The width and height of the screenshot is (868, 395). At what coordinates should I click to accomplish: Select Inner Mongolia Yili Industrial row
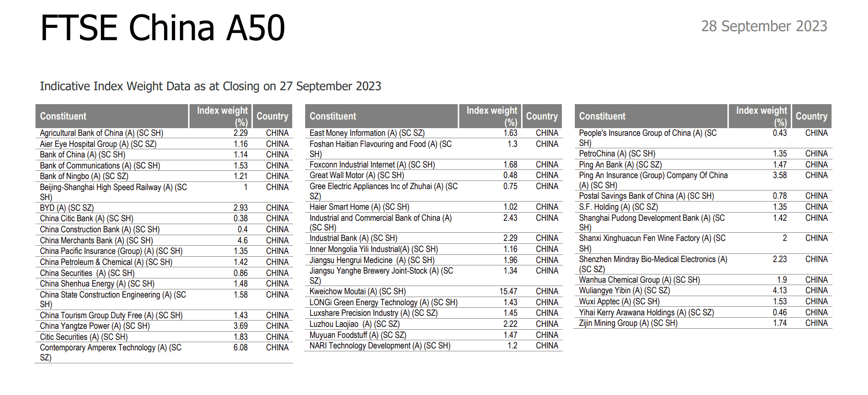434,249
